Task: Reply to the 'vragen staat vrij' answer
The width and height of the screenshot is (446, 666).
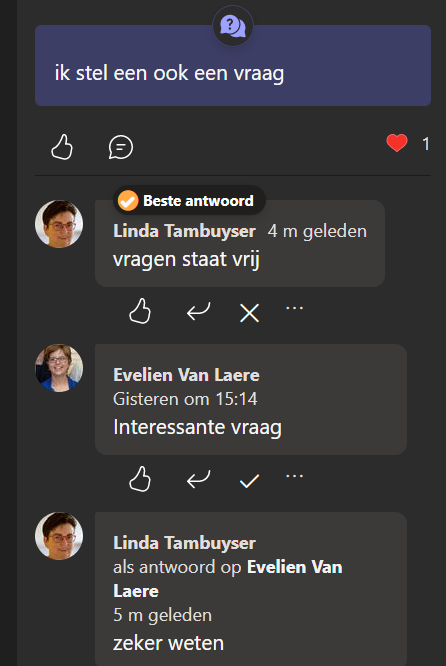Action: click(x=198, y=311)
